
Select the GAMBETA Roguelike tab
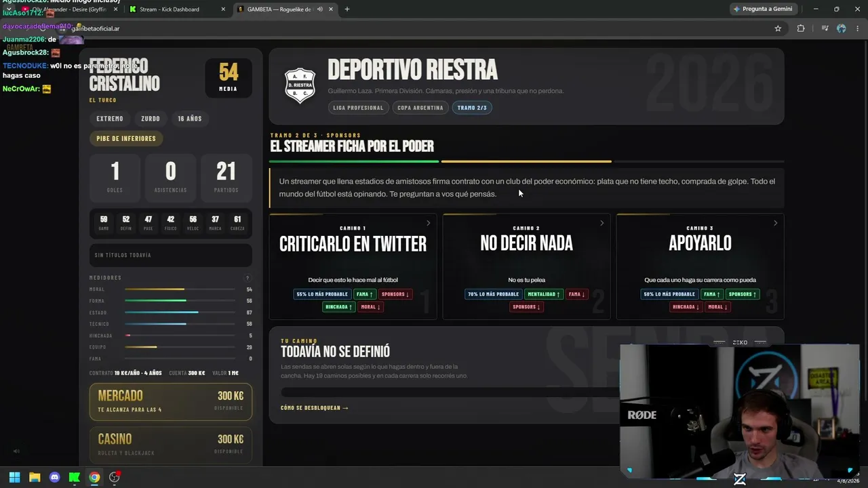285,9
